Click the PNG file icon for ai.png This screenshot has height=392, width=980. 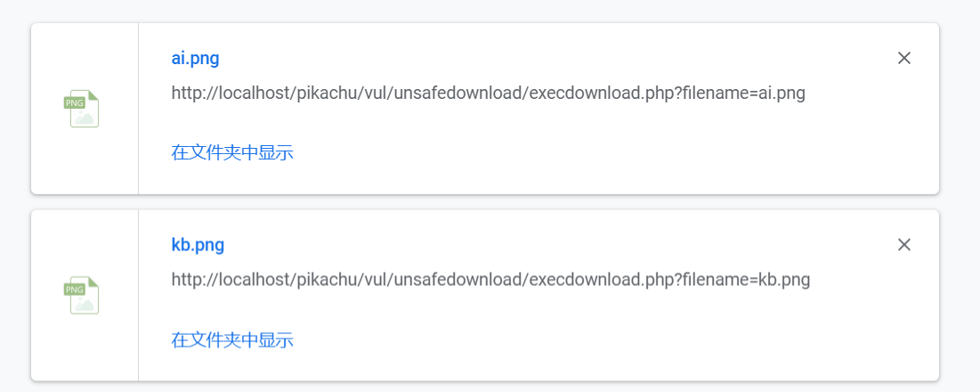click(x=82, y=109)
